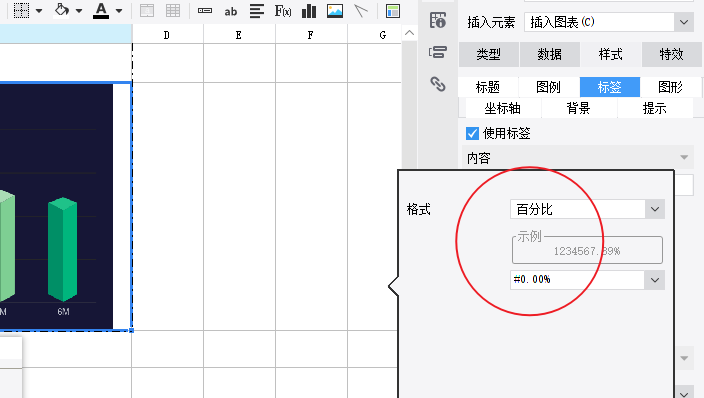Open the font color A underline swatch
This screenshot has width=704, height=398.
101,10
